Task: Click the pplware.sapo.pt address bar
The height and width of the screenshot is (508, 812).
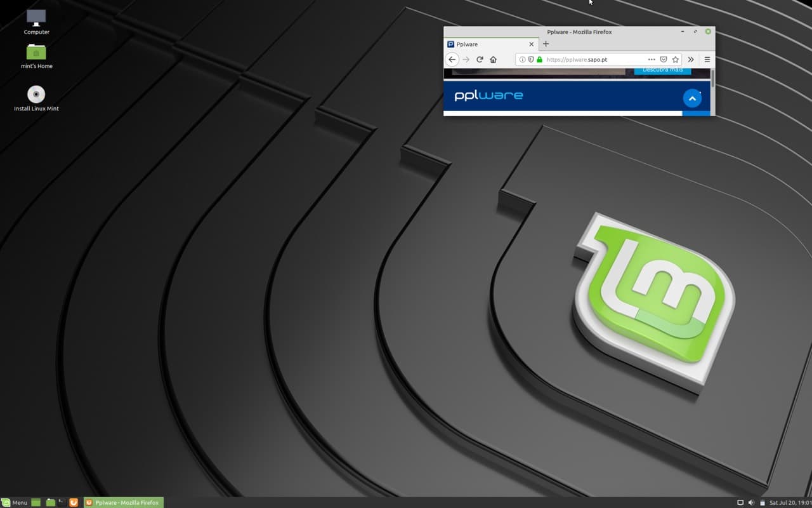Action: (590, 60)
